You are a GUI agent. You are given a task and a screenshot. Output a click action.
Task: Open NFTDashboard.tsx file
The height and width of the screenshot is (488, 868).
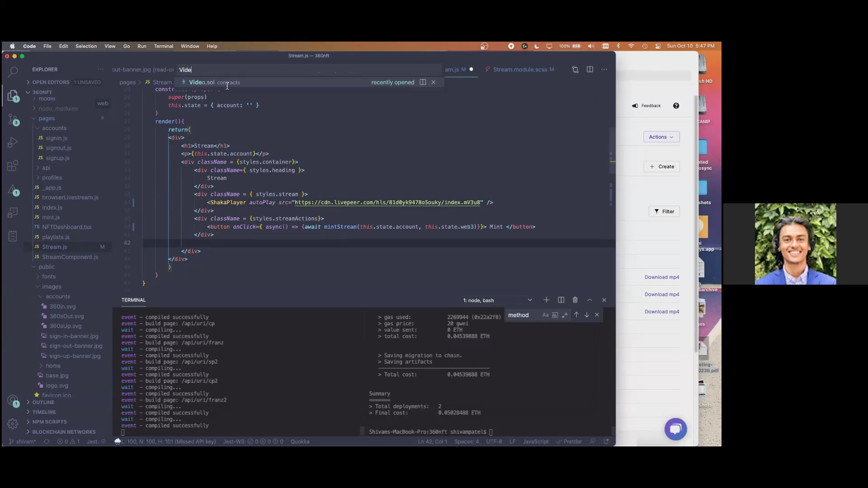tap(66, 227)
